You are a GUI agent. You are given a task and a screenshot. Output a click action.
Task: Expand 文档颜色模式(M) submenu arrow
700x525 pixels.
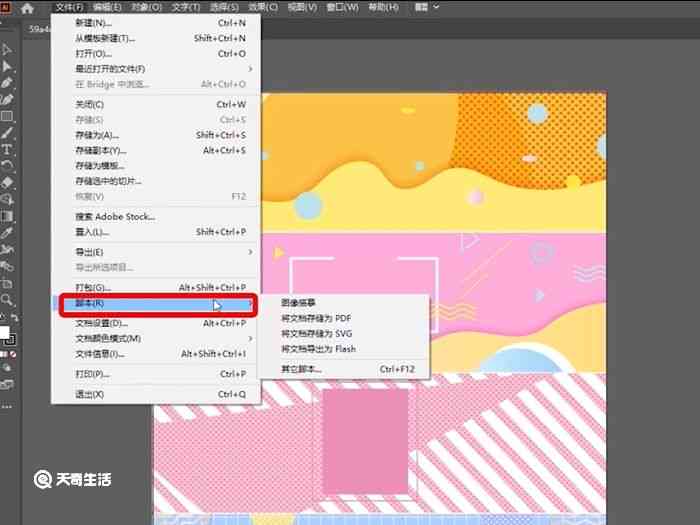pos(250,339)
